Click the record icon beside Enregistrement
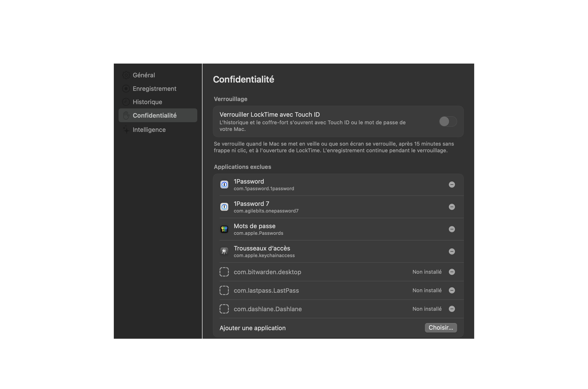Screen dimensions: 588x389 click(x=126, y=88)
